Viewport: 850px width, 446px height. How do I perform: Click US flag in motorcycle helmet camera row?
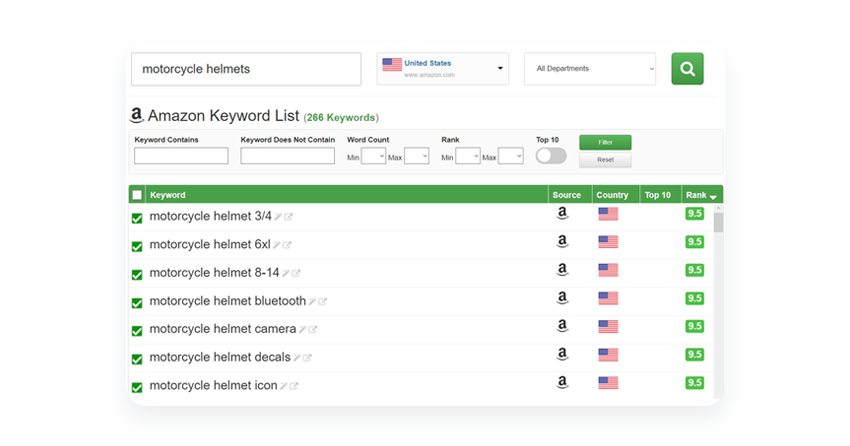[608, 327]
